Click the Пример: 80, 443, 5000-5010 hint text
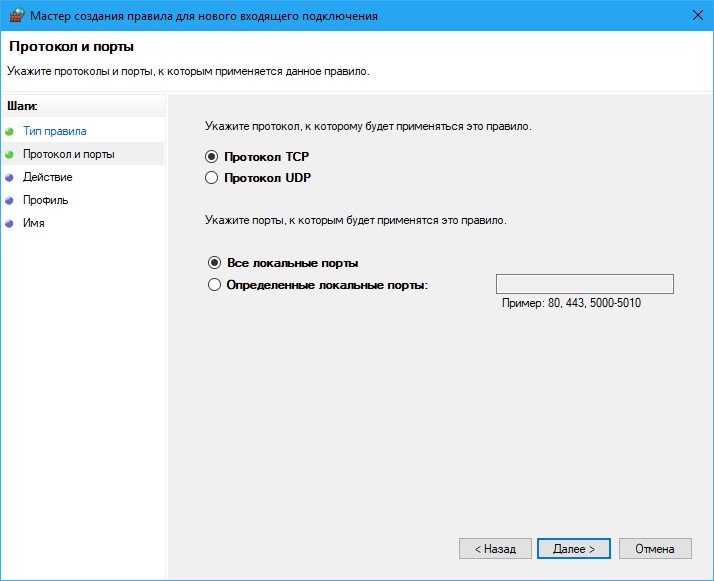This screenshot has width=714, height=581. point(571,303)
